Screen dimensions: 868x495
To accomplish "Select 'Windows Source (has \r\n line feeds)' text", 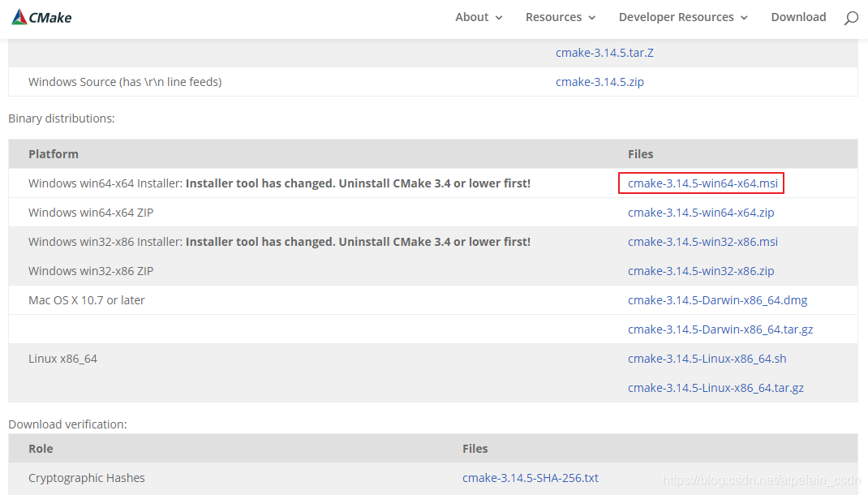I will [x=125, y=82].
